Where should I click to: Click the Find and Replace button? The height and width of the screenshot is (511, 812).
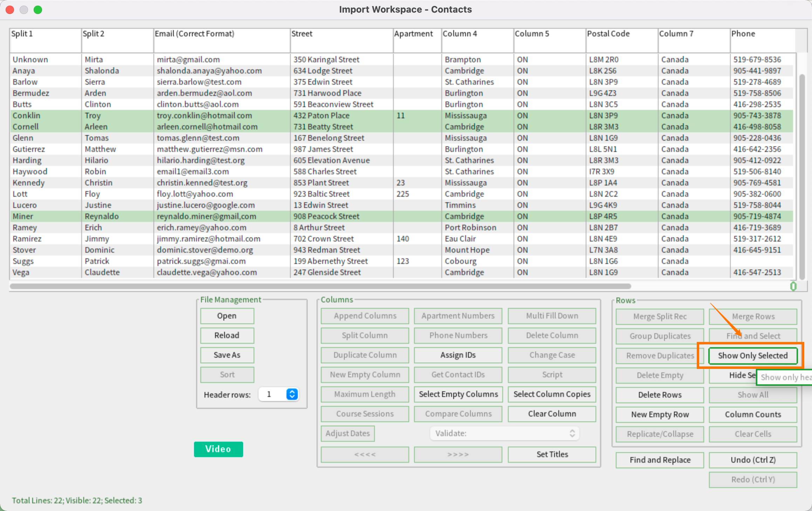point(660,460)
